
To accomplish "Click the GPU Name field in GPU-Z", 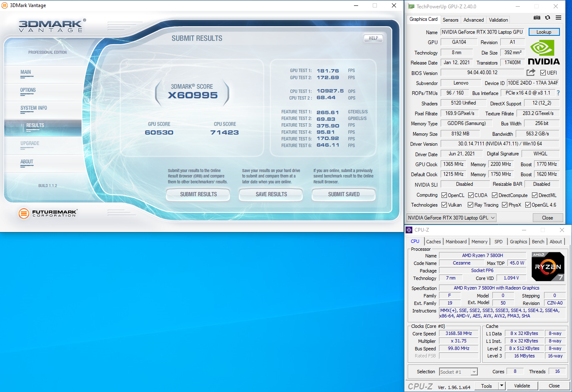I will [482, 32].
